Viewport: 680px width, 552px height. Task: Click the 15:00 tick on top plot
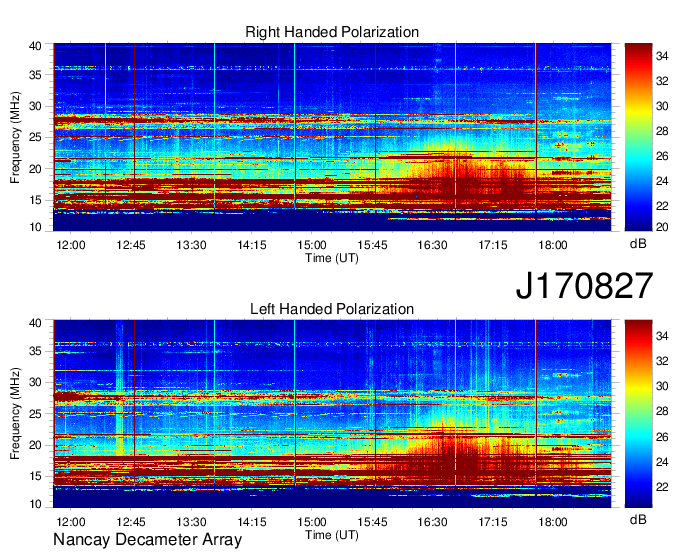(312, 245)
